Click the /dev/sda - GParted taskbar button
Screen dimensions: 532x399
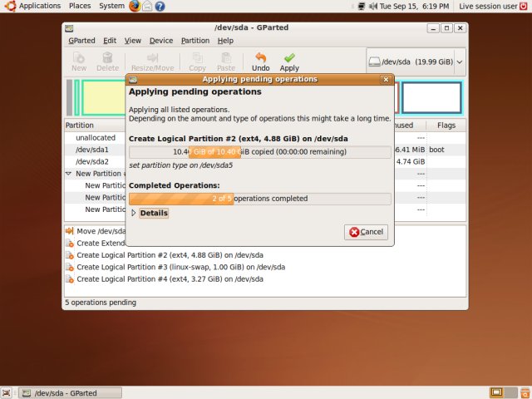70,393
